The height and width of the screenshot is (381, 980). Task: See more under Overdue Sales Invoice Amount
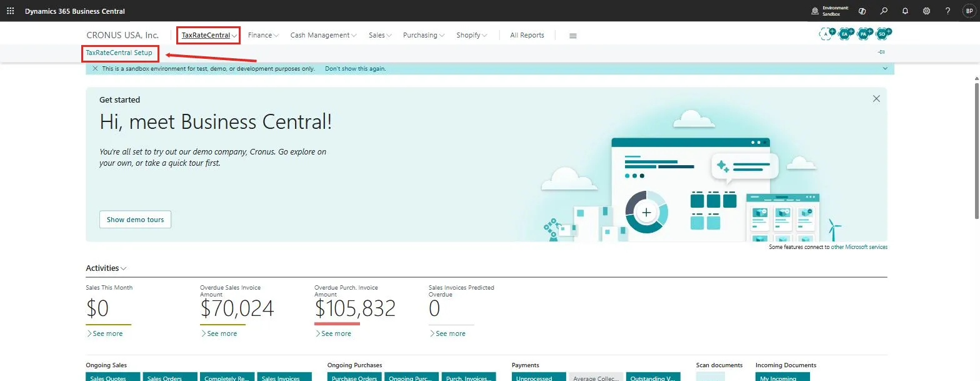(x=219, y=333)
